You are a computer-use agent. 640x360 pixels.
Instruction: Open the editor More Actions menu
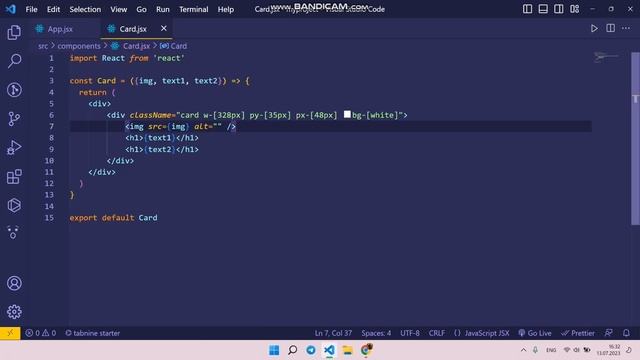[626, 28]
